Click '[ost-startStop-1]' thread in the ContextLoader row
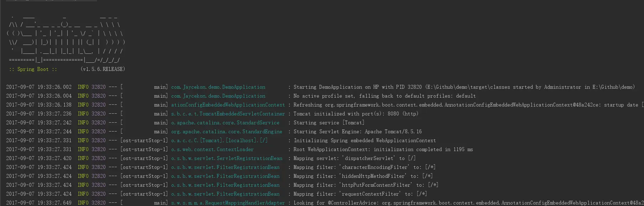Screen dimensions: 644x206 [x=144, y=149]
